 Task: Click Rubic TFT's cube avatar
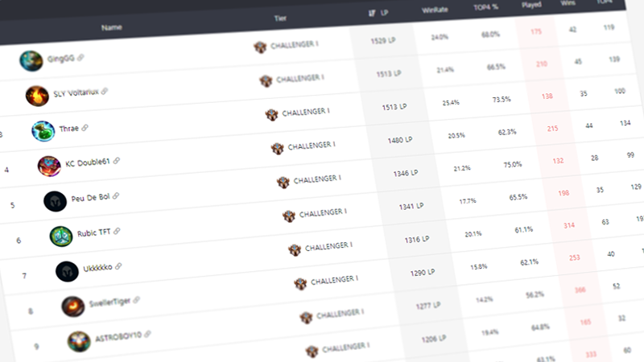click(x=61, y=237)
